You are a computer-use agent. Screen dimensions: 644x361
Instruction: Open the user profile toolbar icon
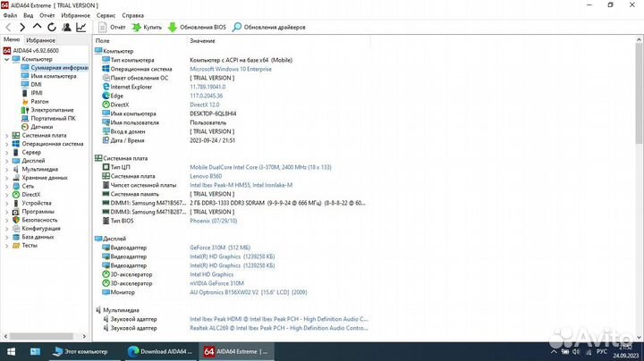point(66,28)
